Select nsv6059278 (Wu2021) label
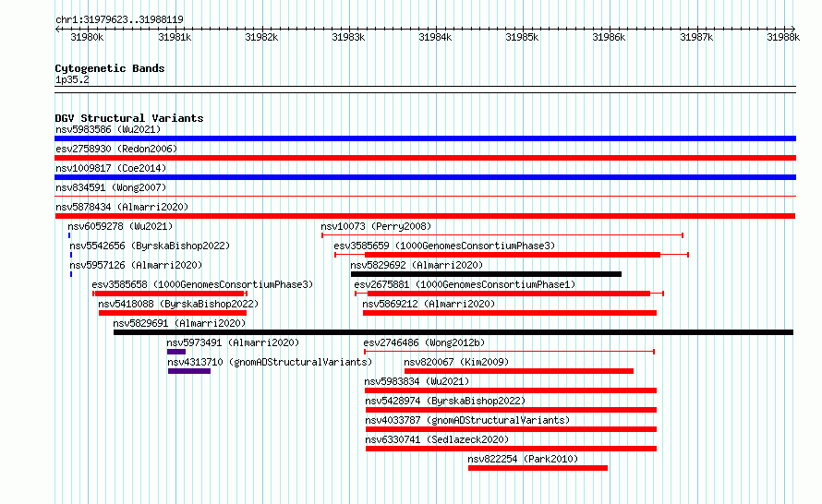This screenshot has width=822, height=504. (120, 226)
